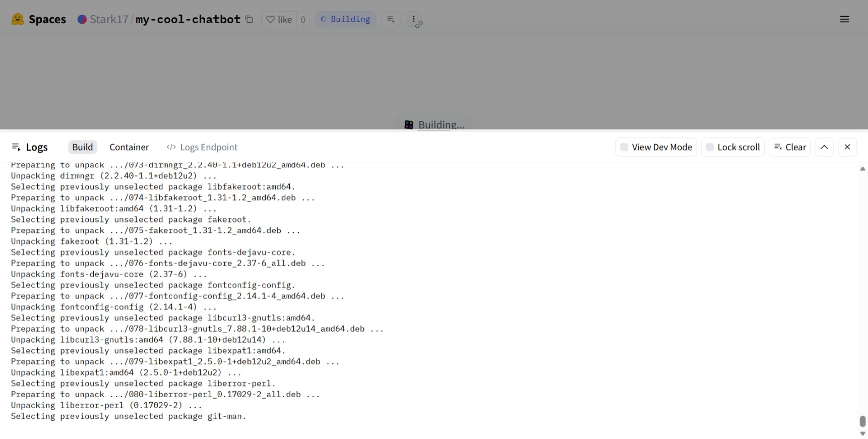The height and width of the screenshot is (439, 868).
Task: Enable View Dev Mode checkbox
Action: 624,147
